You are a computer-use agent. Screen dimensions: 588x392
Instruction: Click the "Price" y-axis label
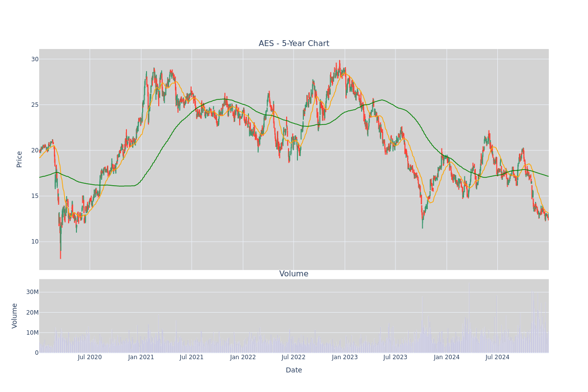pyautogui.click(x=20, y=159)
